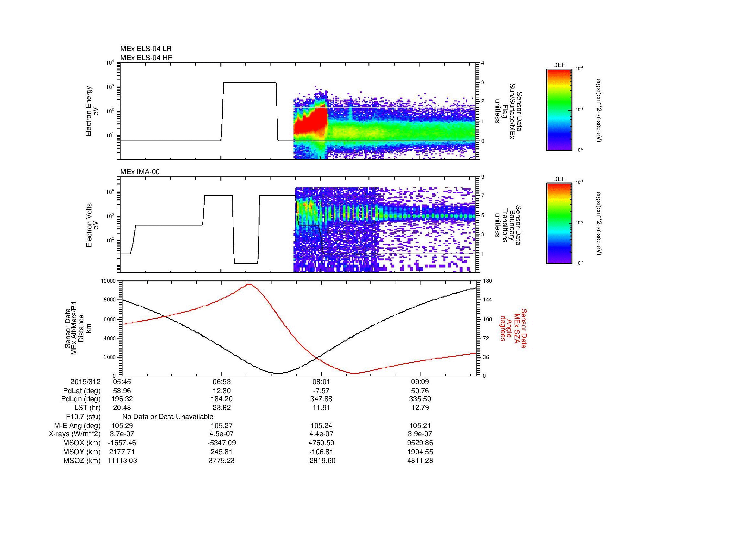This screenshot has width=756, height=534.
Task: Click the 'LST (hr)' row label
Action: (87, 408)
